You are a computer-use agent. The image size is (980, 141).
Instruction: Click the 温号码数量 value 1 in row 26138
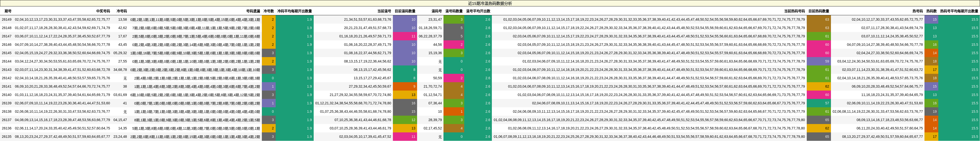tap(454, 111)
